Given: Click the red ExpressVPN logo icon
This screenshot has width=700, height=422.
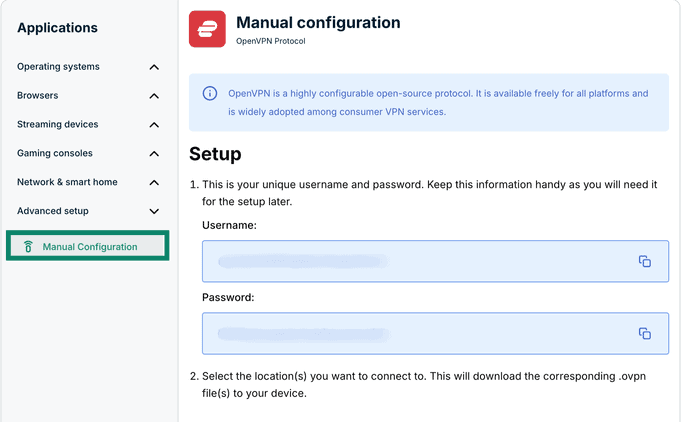Looking at the screenshot, I should 207,29.
